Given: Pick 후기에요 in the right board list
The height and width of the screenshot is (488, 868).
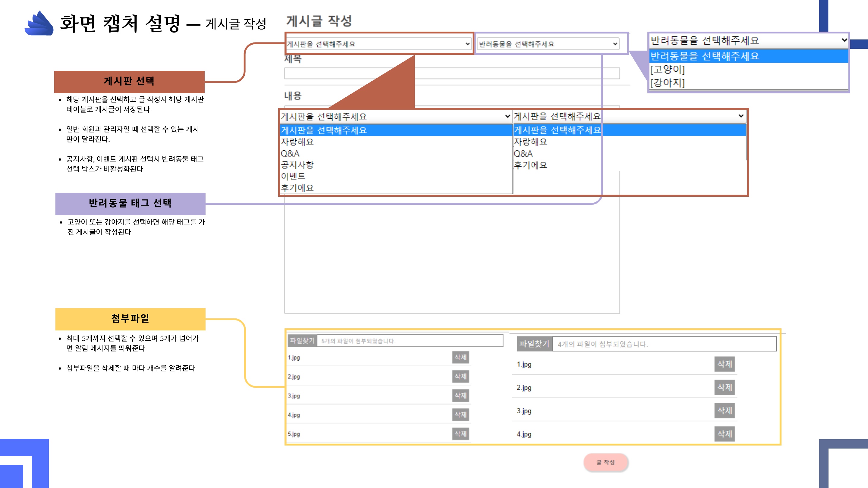Looking at the screenshot, I should (530, 165).
